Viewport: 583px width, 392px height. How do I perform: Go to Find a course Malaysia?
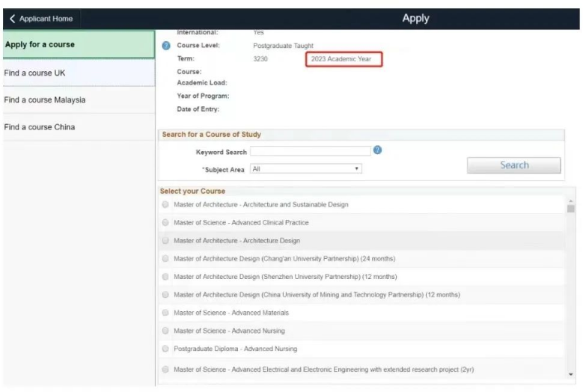[x=79, y=100]
